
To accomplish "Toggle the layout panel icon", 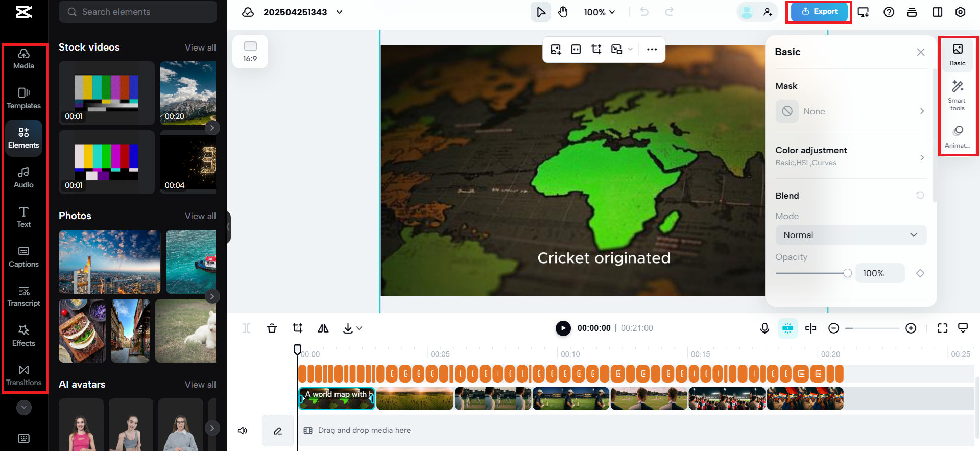I will (937, 12).
